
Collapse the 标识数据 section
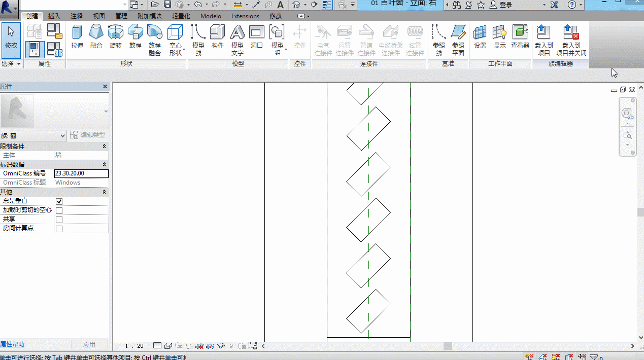point(104,164)
